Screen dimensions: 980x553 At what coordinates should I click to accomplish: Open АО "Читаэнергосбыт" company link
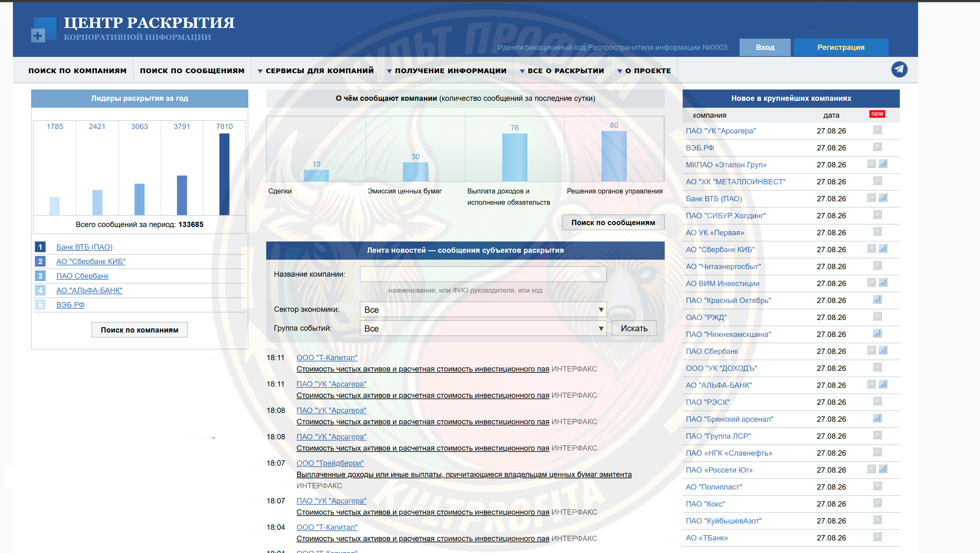[x=723, y=266]
